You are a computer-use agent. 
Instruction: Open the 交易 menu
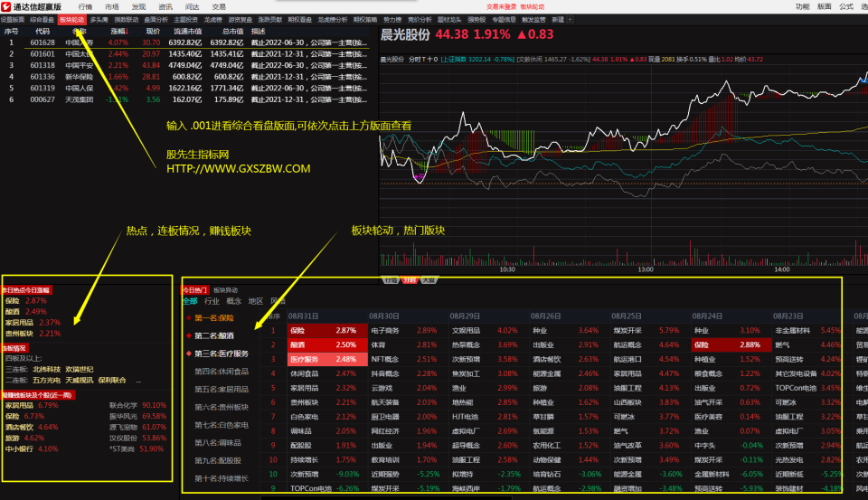[x=219, y=6]
